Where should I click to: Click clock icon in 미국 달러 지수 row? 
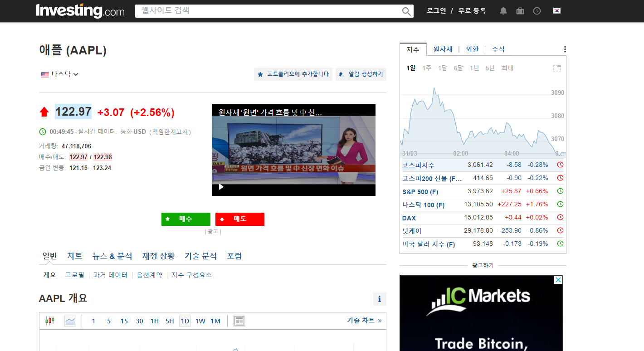560,244
